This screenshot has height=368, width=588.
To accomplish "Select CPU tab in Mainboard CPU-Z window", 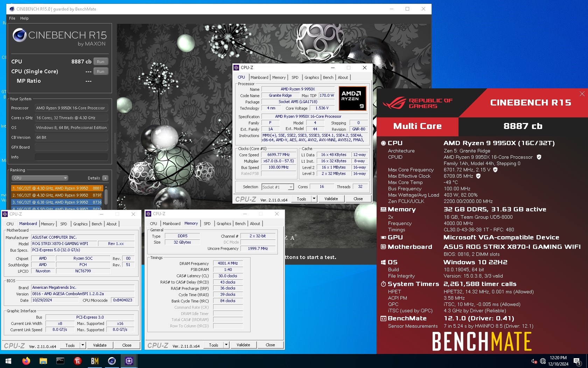I will 10,224.
